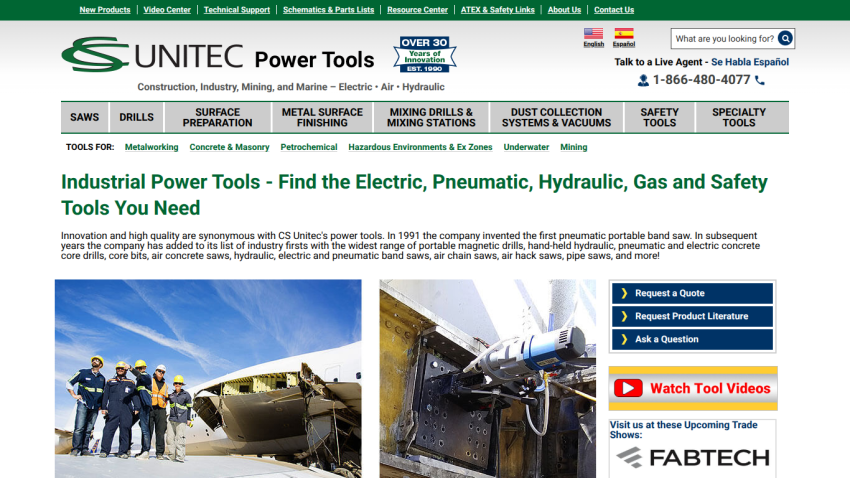Click Ask a Question button
The image size is (850, 478).
692,339
